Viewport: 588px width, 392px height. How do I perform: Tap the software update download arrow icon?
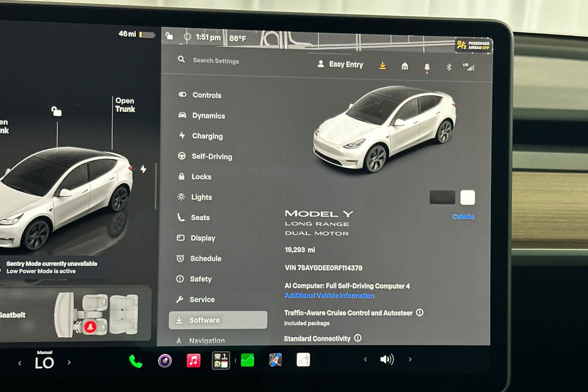(383, 65)
